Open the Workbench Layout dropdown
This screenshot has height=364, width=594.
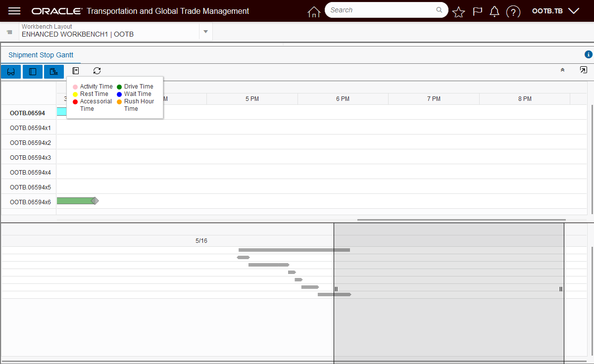coord(205,32)
